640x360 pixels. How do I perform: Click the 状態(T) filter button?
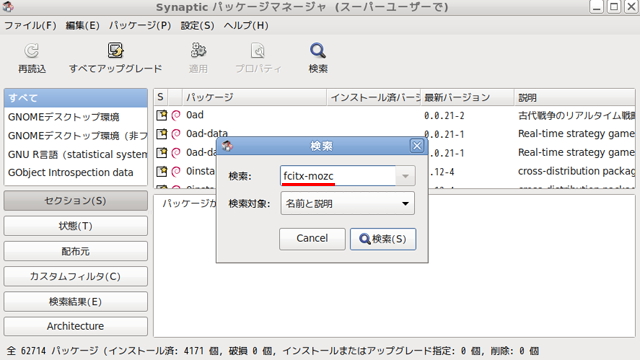click(x=76, y=226)
